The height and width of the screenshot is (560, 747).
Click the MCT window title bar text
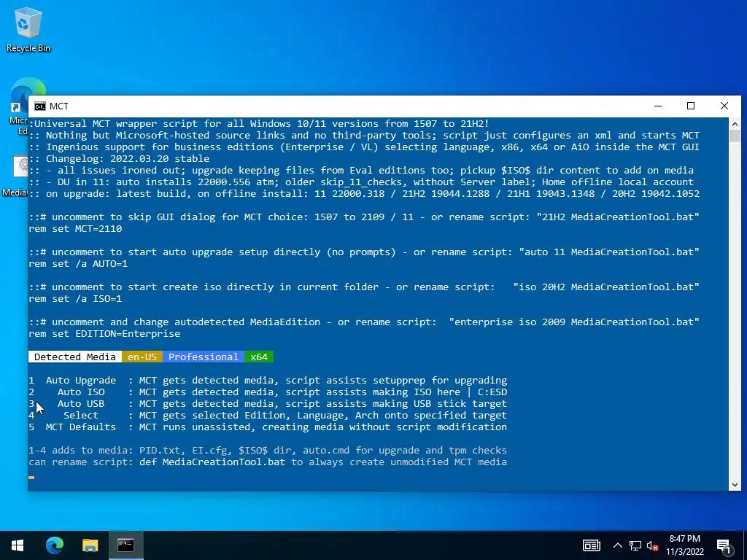pyautogui.click(x=58, y=106)
